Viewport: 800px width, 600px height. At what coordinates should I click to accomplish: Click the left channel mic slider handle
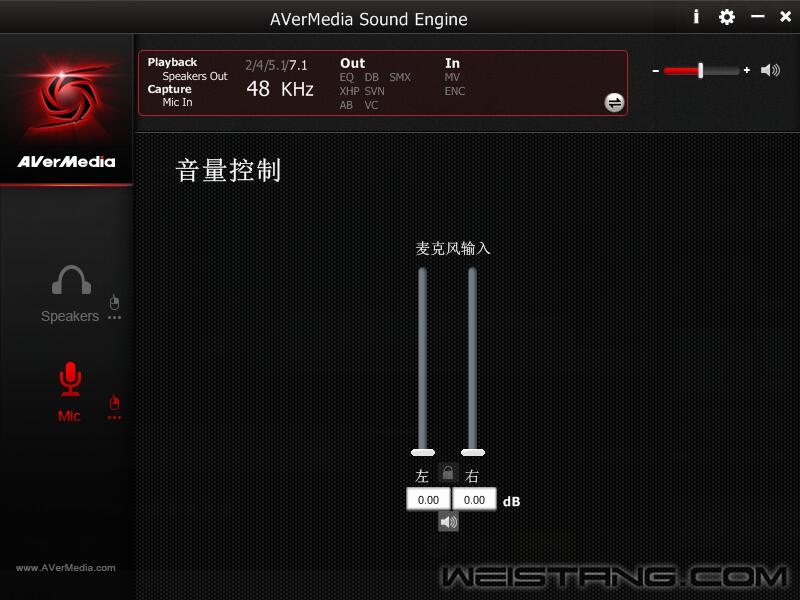click(423, 452)
